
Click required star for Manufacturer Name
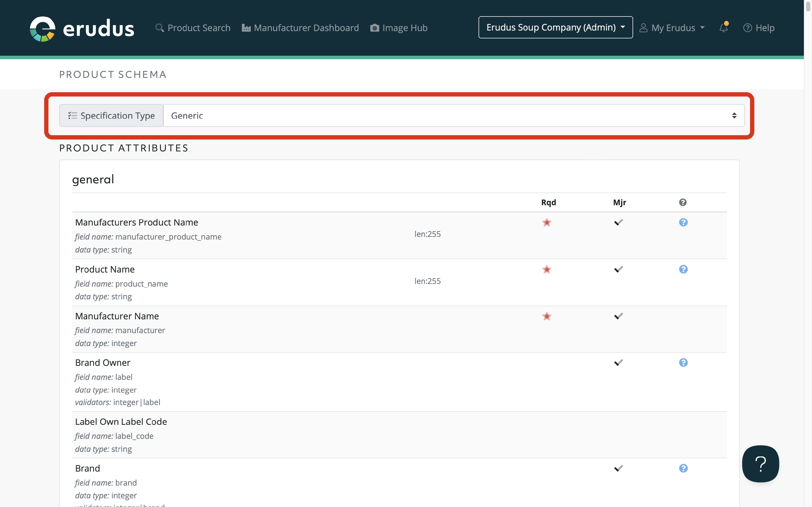[546, 316]
